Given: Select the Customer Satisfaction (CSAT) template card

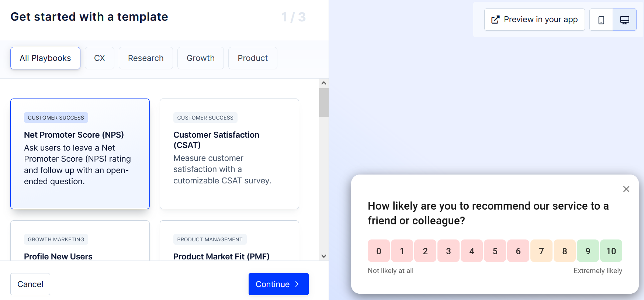Looking at the screenshot, I should [229, 154].
